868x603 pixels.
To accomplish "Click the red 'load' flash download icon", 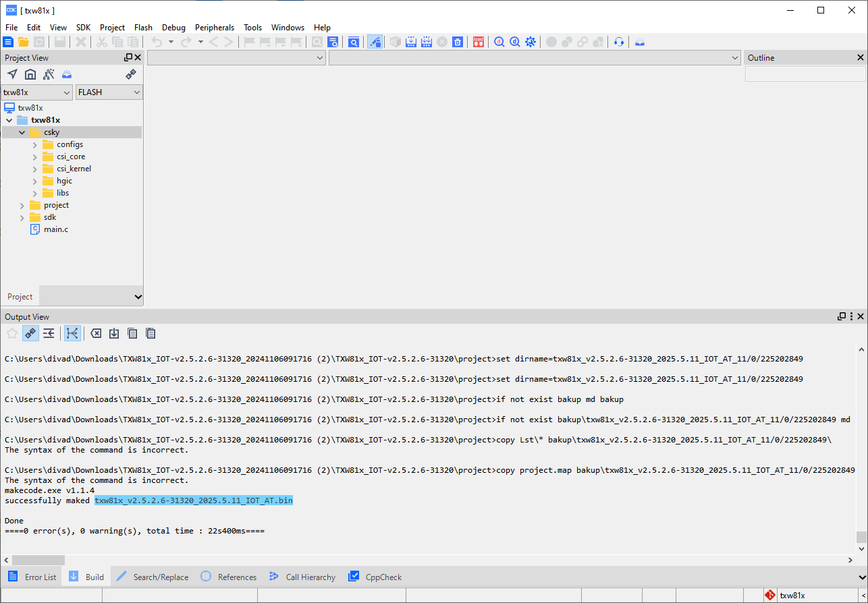I will pyautogui.click(x=479, y=42).
